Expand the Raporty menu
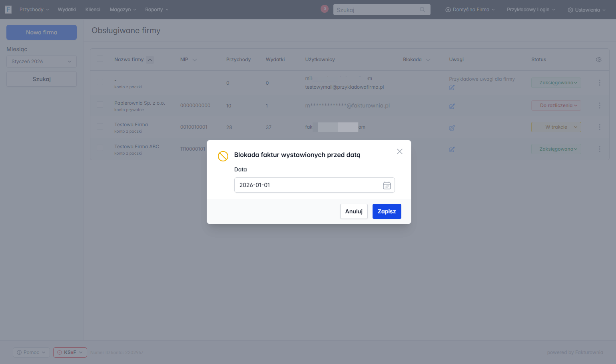Viewport: 616px width, 364px height. tap(157, 10)
